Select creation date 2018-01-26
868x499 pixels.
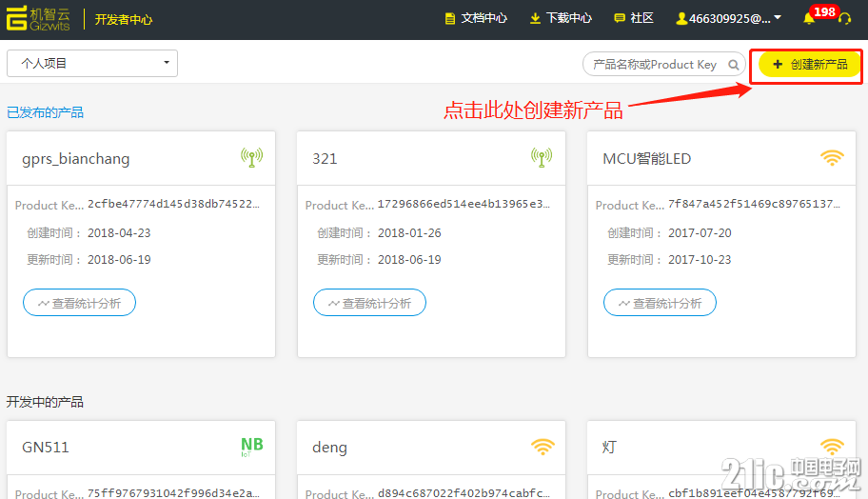click(409, 233)
